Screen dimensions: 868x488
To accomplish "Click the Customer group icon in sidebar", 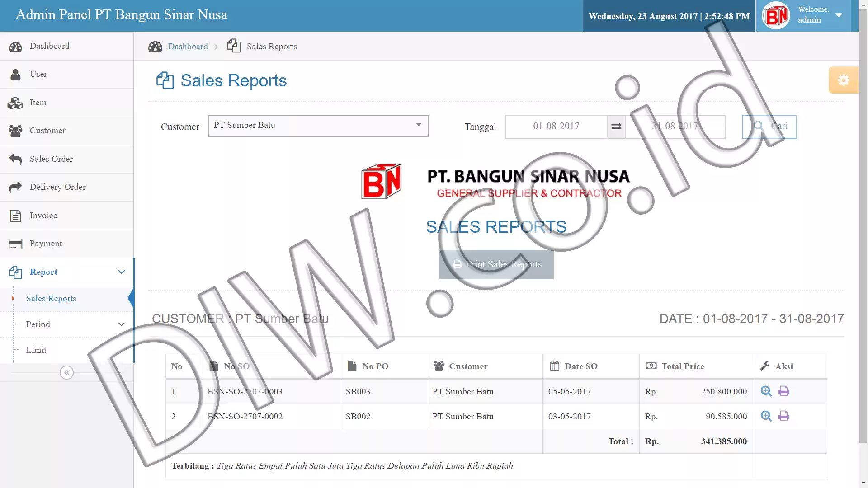I will pos(15,131).
